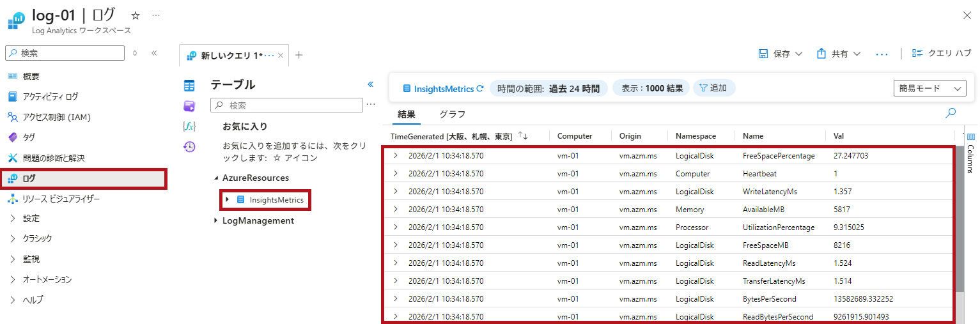980x324 pixels.
Task: Open the Queries icon below Tables
Action: coord(189,105)
